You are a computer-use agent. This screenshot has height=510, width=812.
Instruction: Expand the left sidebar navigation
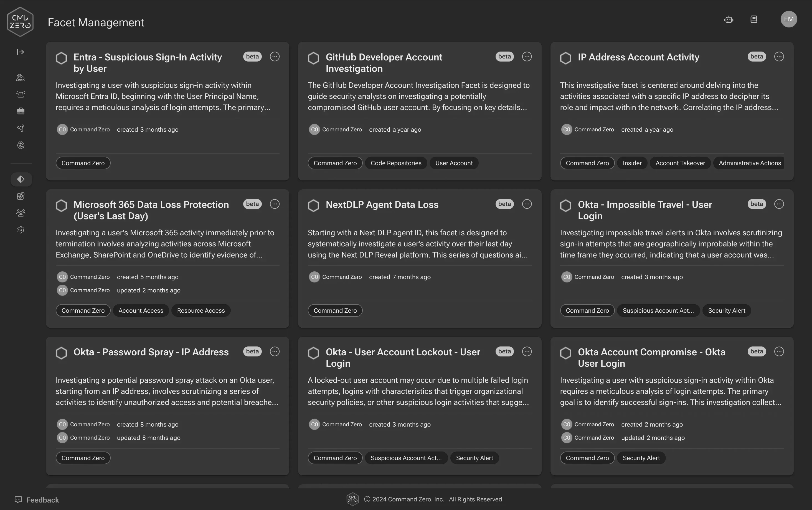click(21, 52)
